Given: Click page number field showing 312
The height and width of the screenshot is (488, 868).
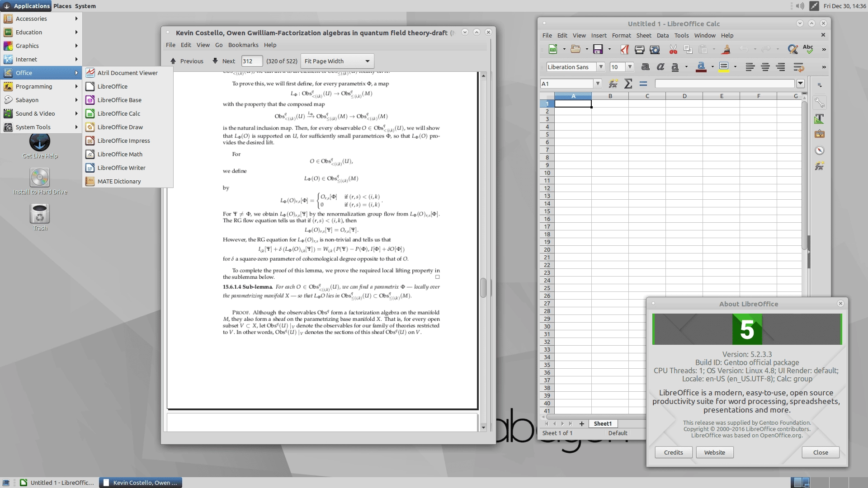Looking at the screenshot, I should 252,61.
